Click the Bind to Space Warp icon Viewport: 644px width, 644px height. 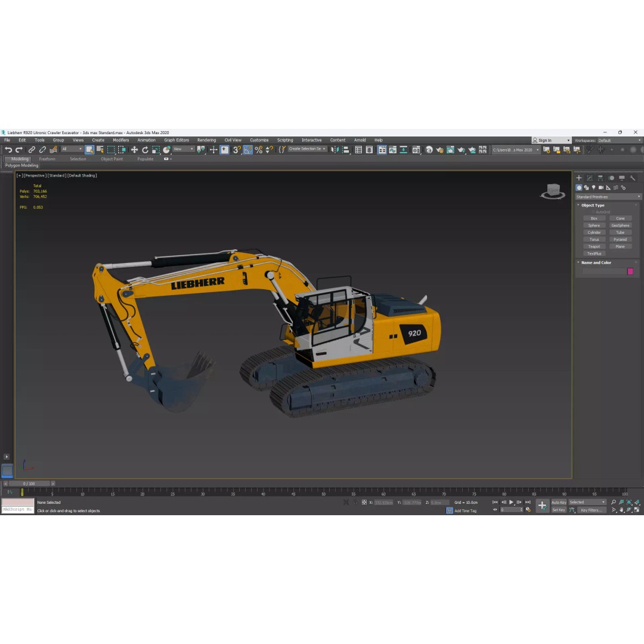coord(54,150)
